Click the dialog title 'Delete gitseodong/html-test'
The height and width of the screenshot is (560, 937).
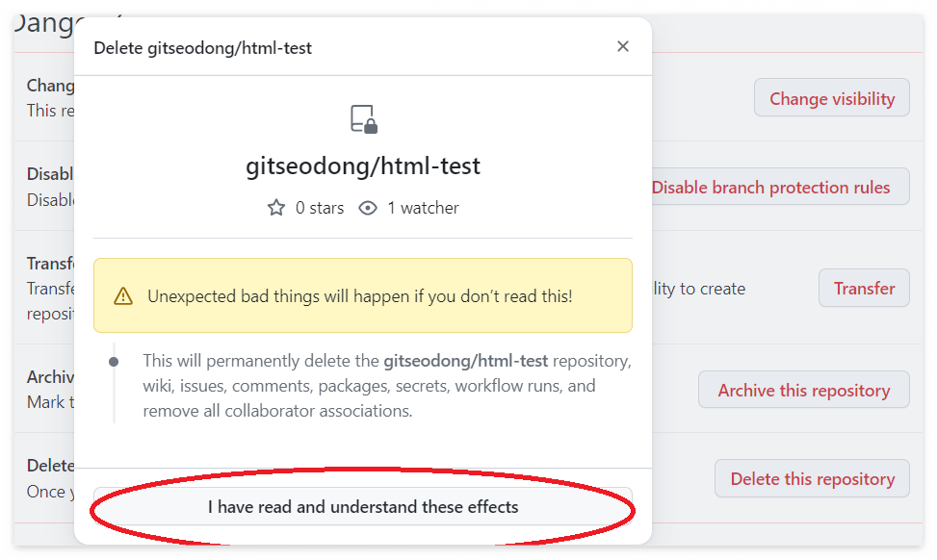pos(204,45)
